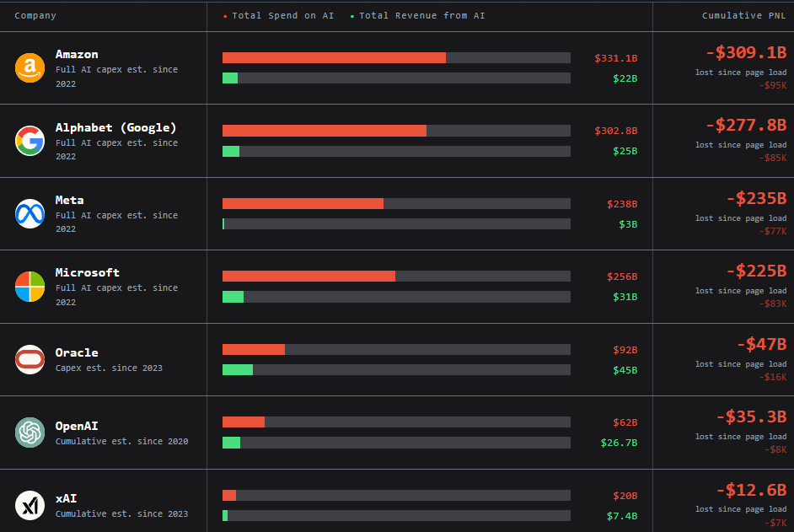794x532 pixels.
Task: Click the $92B spend value
Action: tap(625, 350)
